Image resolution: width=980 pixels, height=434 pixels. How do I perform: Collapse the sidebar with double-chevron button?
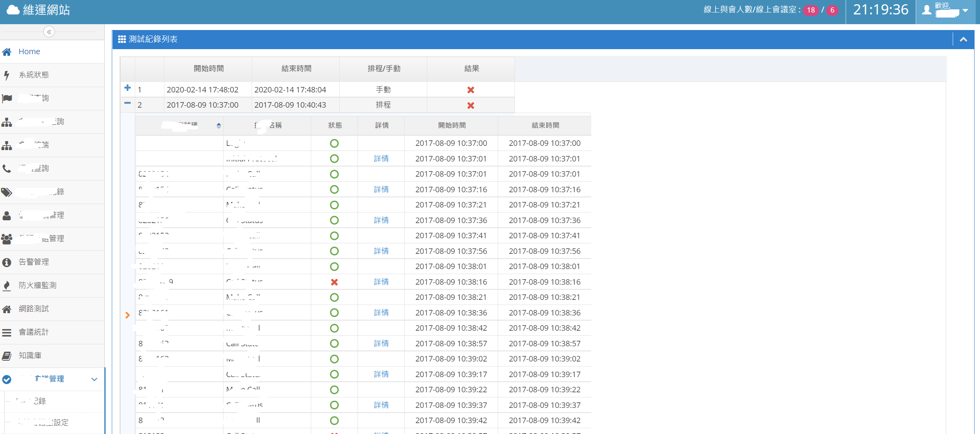(x=49, y=32)
